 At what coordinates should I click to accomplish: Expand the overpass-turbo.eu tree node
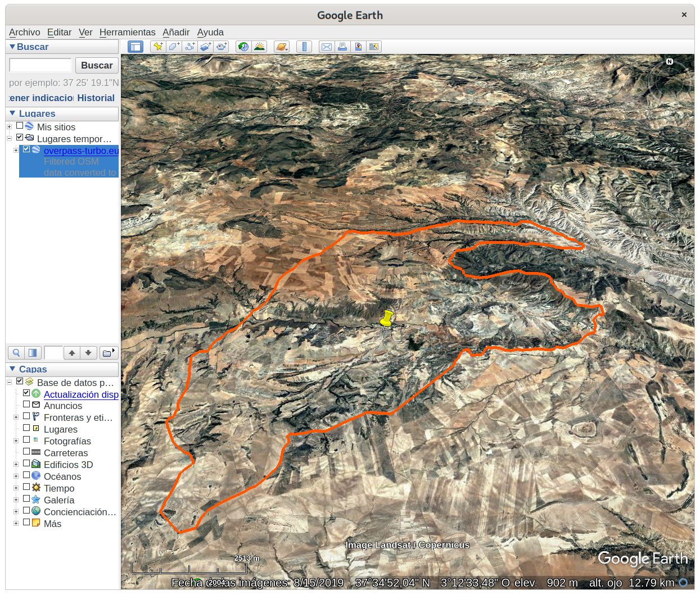click(x=16, y=150)
